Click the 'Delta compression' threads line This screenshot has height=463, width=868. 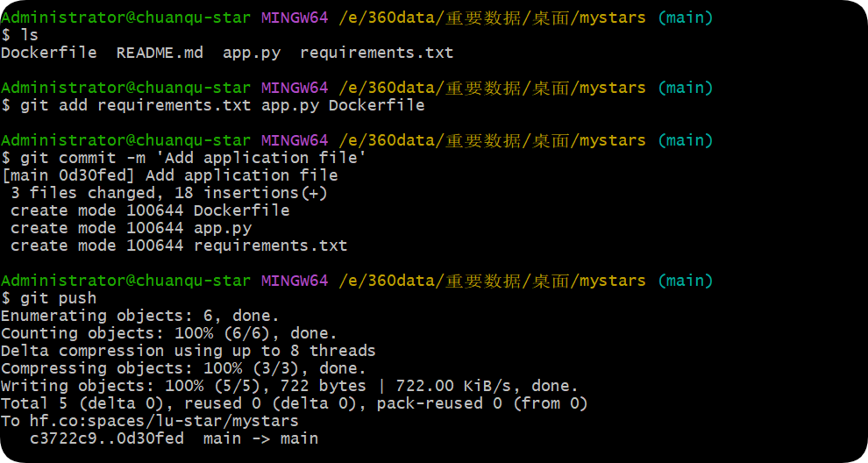click(189, 351)
